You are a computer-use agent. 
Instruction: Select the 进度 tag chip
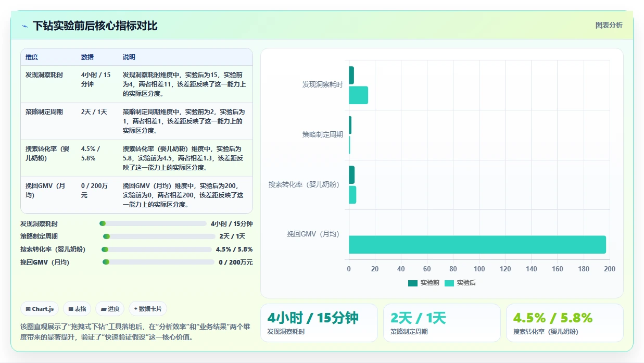(x=110, y=309)
